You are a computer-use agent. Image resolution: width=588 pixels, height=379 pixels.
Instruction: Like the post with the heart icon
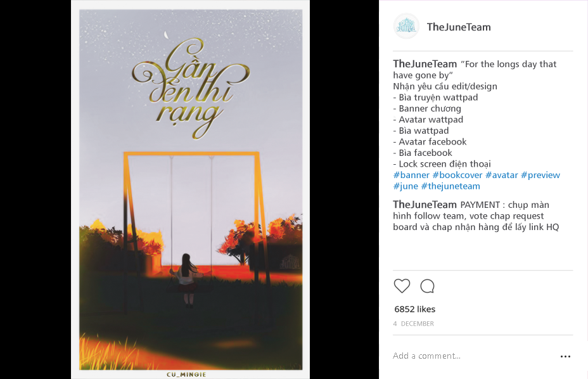pyautogui.click(x=402, y=286)
